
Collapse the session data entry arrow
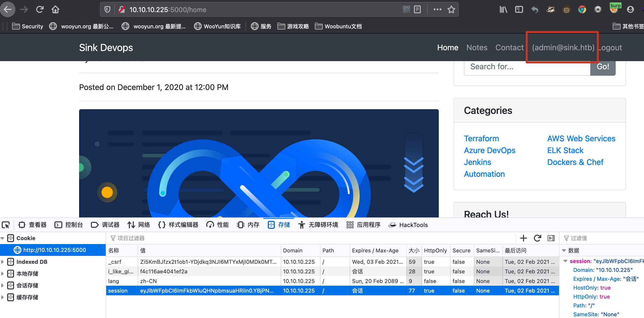coord(565,261)
